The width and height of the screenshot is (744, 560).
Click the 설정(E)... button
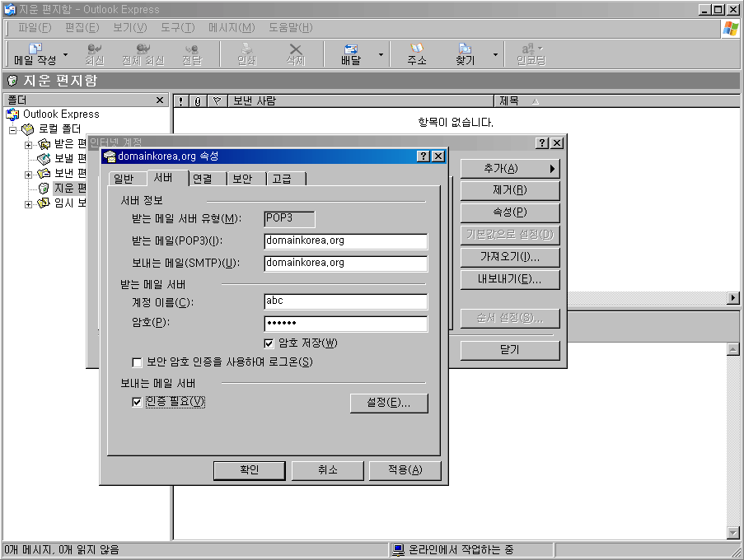tap(389, 403)
